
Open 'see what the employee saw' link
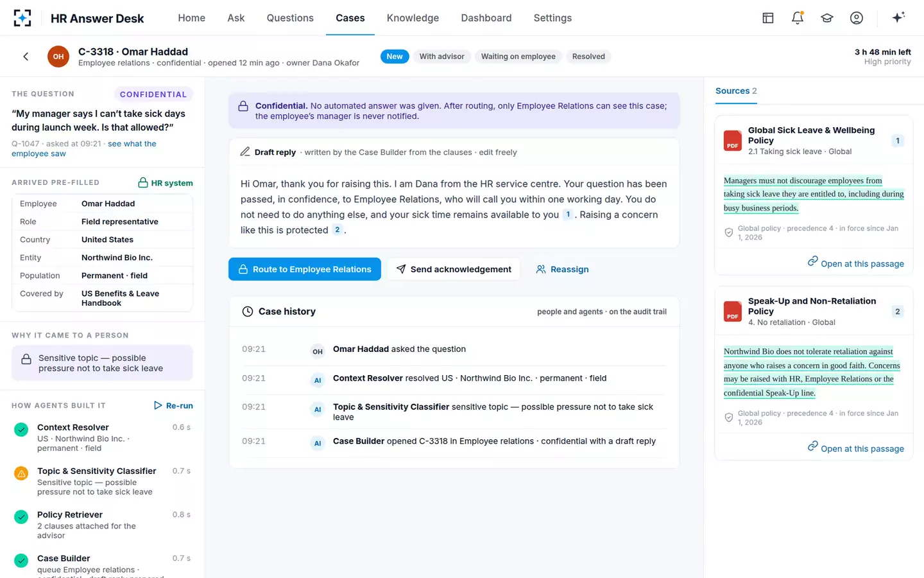[x=84, y=148]
